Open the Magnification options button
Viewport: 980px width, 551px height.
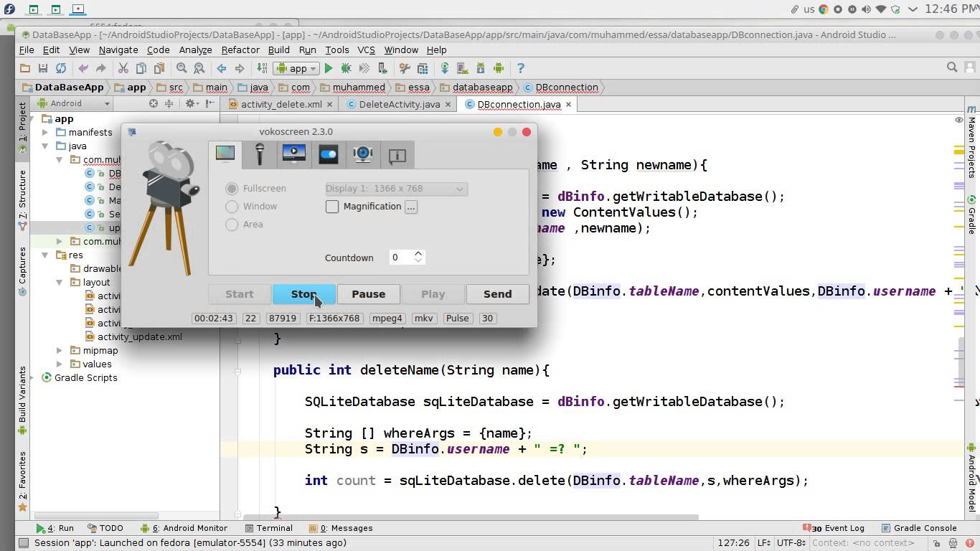pyautogui.click(x=410, y=207)
